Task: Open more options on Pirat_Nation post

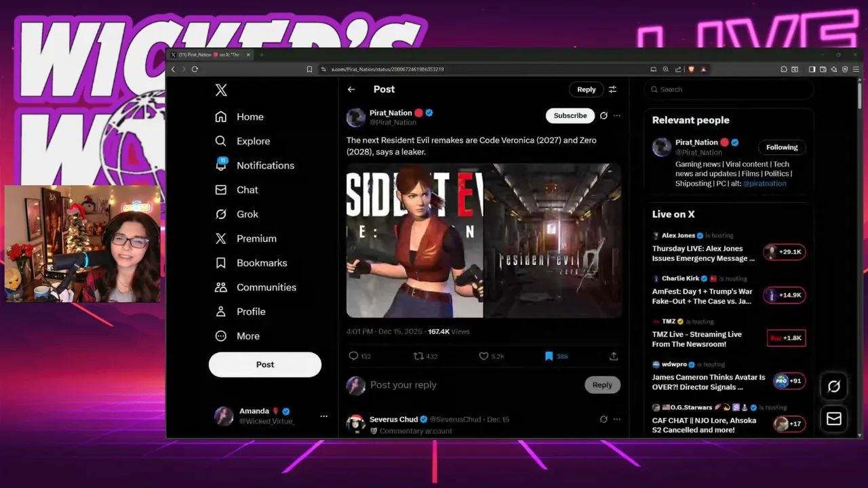Action: click(617, 116)
